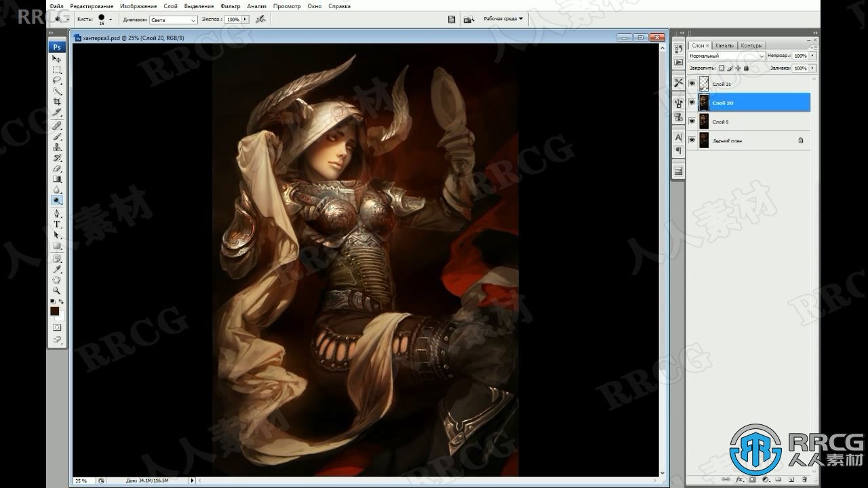
Task: Select the Gradient tool
Action: pos(57,179)
